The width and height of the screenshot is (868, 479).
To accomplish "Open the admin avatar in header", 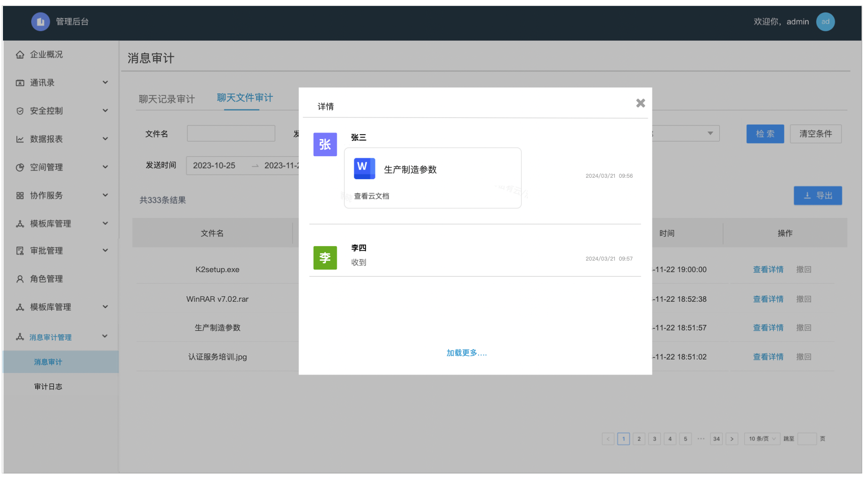I will pos(825,22).
